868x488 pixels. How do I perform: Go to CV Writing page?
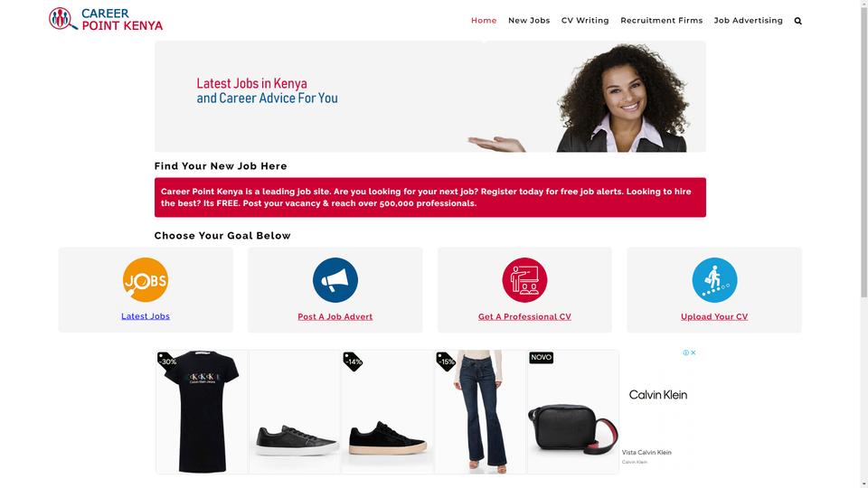point(585,21)
